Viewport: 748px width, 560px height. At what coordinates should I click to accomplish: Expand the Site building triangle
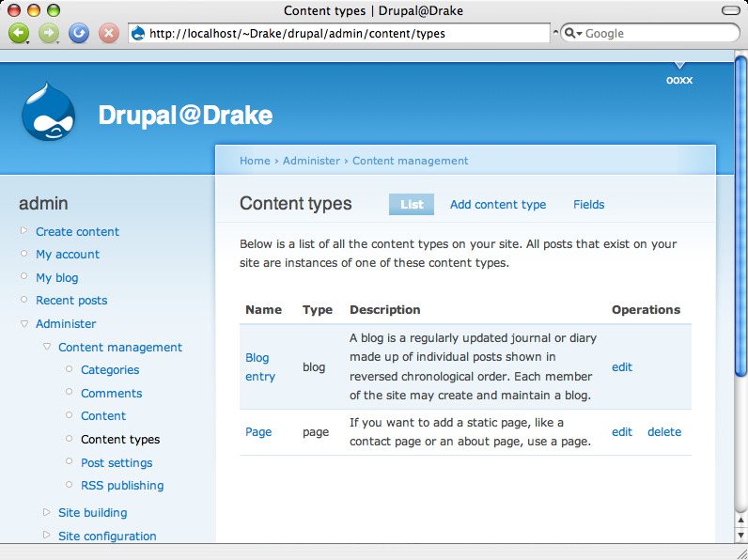[47, 512]
